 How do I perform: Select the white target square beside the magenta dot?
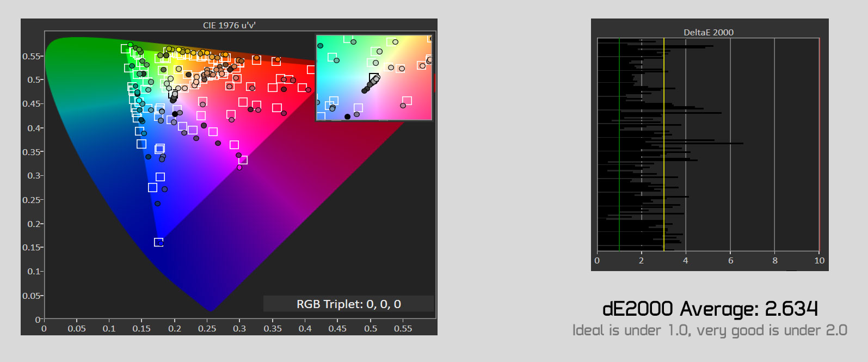coord(243,159)
